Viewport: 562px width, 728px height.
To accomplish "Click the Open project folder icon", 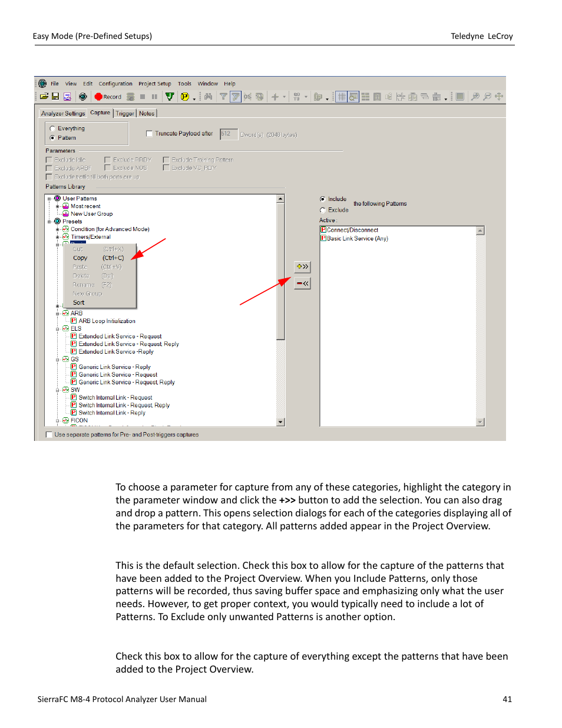I will pyautogui.click(x=44, y=97).
